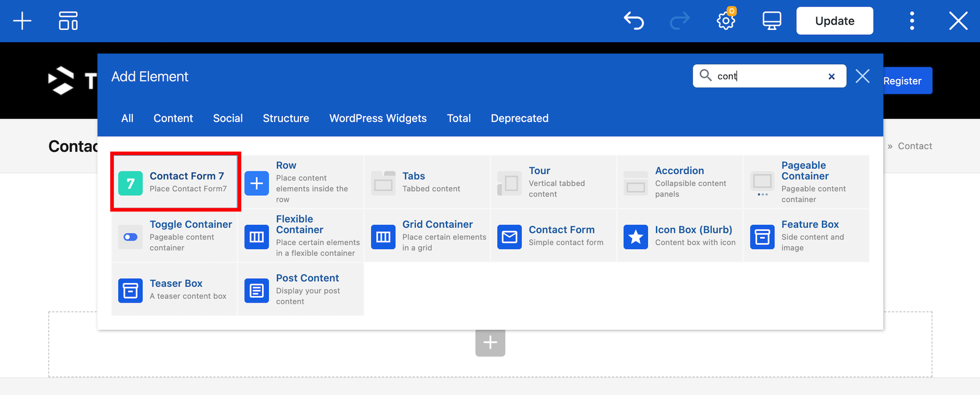Image resolution: width=980 pixels, height=395 pixels.
Task: Open the Deprecated tab
Action: tap(519, 118)
